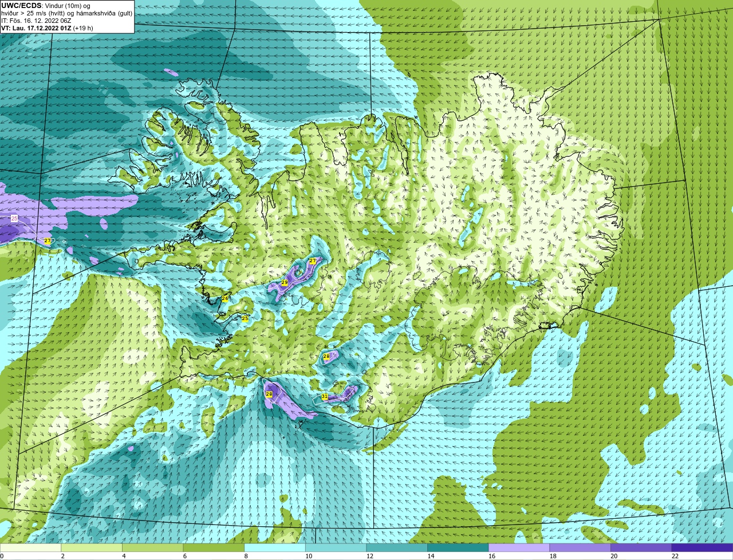This screenshot has width=733, height=560.
Task: Click the legend tick label 2
Action: (x=62, y=556)
